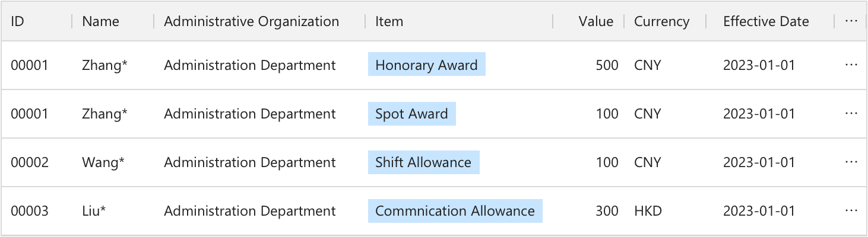Viewport: 868px width, 237px height.
Task: Select the HKD currency cell
Action: (648, 210)
